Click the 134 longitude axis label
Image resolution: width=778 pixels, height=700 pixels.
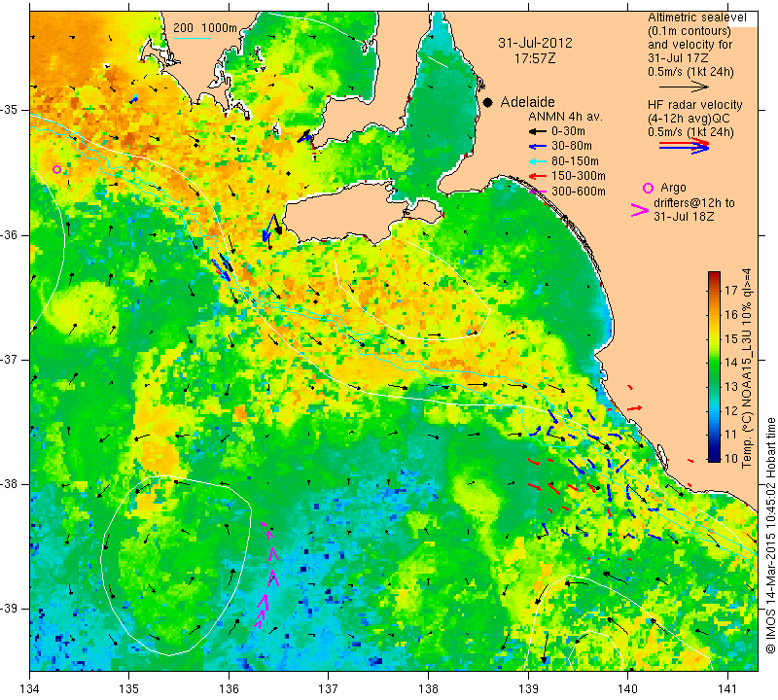coord(30,689)
